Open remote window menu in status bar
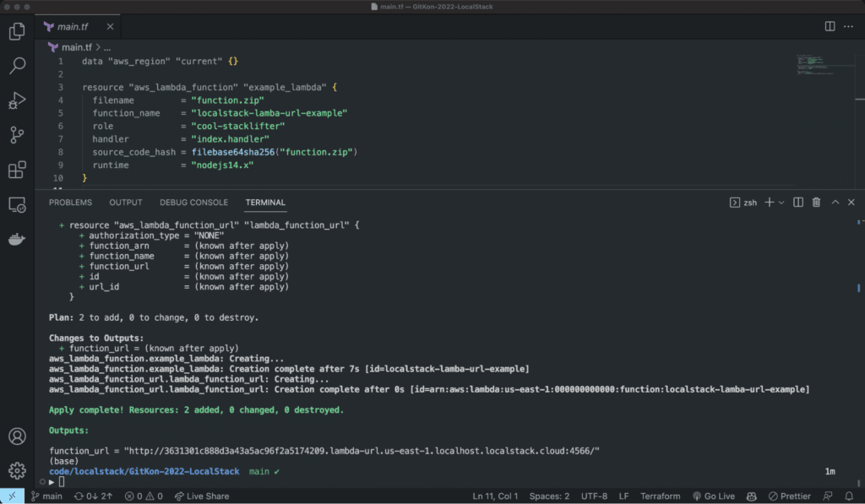The image size is (865, 504). 12,496
